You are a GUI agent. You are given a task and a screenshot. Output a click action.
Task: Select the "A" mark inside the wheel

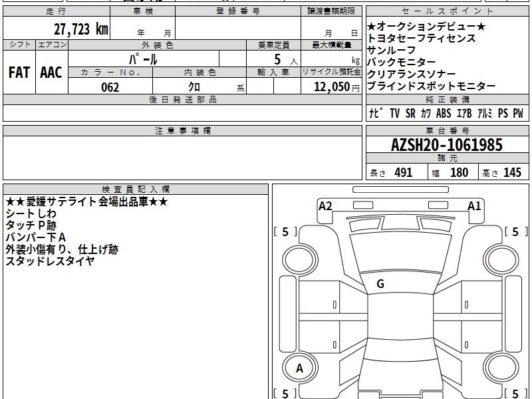(x=299, y=368)
